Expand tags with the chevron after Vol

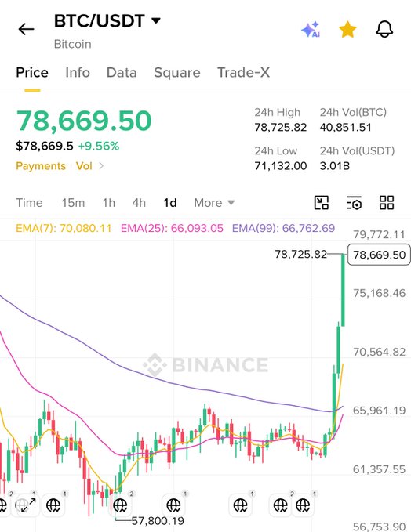pyautogui.click(x=101, y=166)
